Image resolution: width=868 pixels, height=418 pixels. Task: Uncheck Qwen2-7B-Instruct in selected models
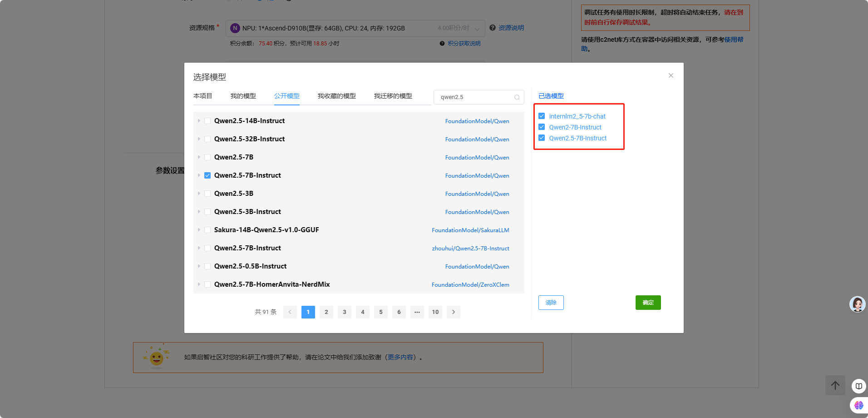tap(542, 127)
